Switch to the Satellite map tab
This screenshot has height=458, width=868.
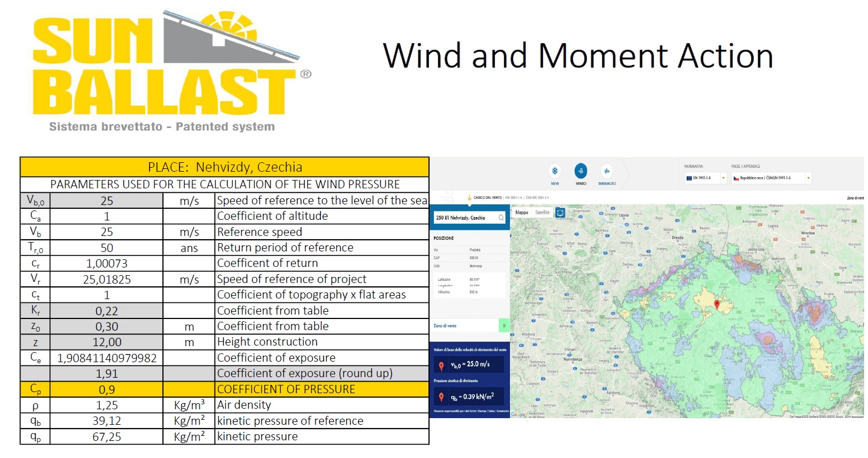click(542, 213)
